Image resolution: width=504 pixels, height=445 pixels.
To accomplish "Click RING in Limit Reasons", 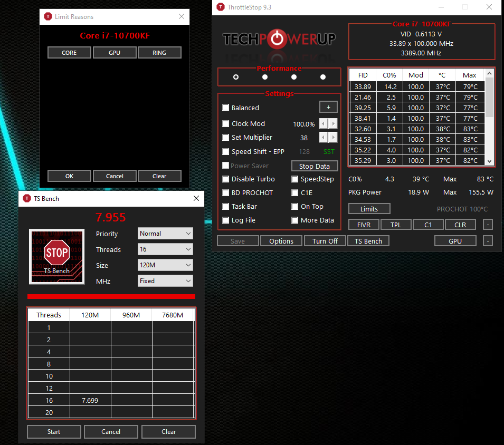I will coord(159,53).
